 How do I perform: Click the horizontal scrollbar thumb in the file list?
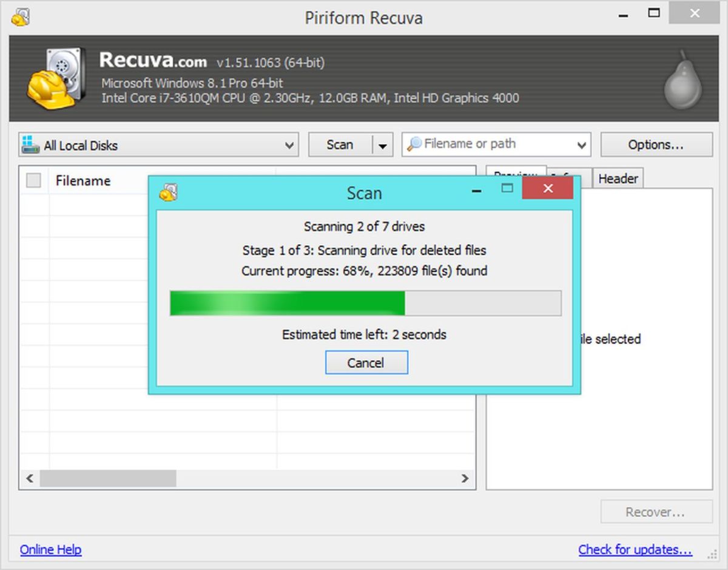(108, 478)
